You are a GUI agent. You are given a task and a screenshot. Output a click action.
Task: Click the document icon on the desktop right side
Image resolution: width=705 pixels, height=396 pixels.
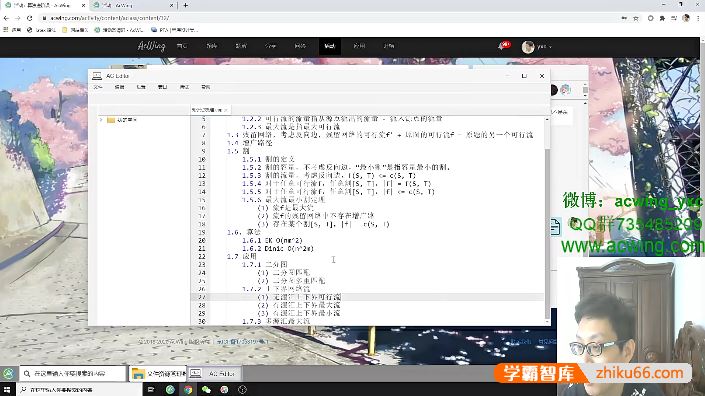coord(555,227)
